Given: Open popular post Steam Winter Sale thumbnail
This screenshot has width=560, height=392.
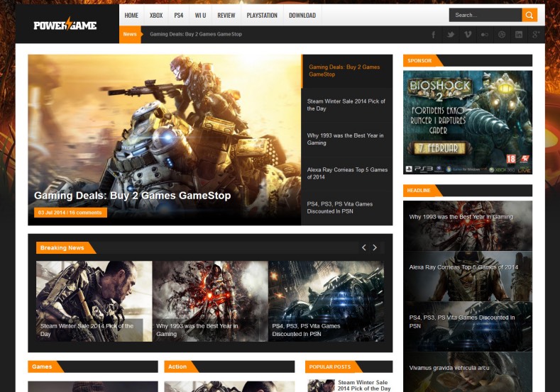Looking at the screenshot, I should click(x=321, y=386).
